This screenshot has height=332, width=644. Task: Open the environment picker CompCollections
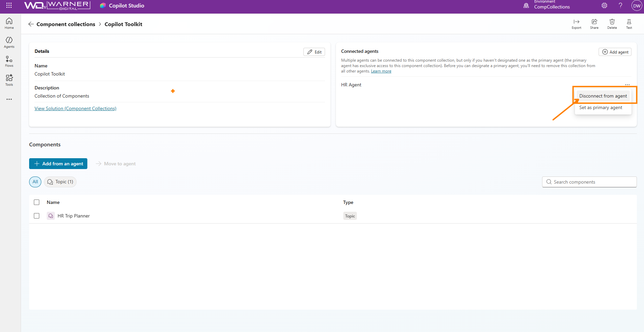click(x=552, y=5)
